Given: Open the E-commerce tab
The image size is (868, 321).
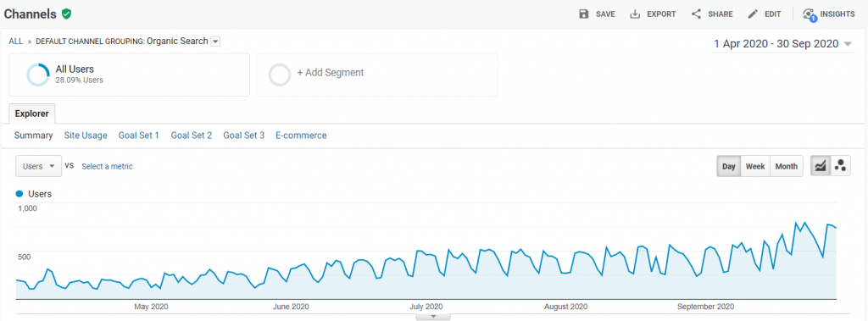Looking at the screenshot, I should tap(301, 135).
